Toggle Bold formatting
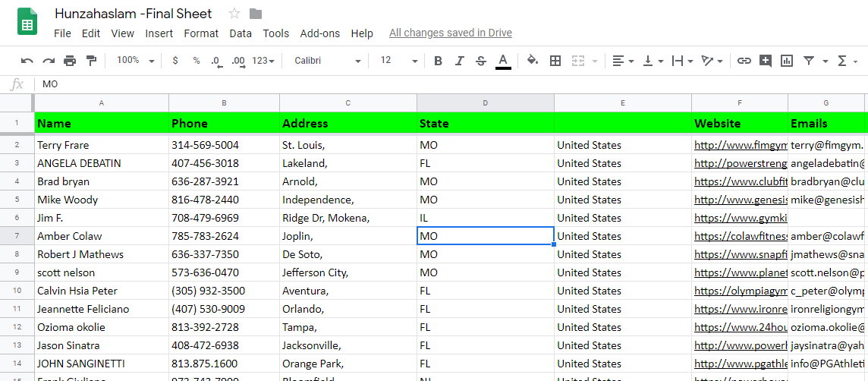This screenshot has width=868, height=381. 438,61
